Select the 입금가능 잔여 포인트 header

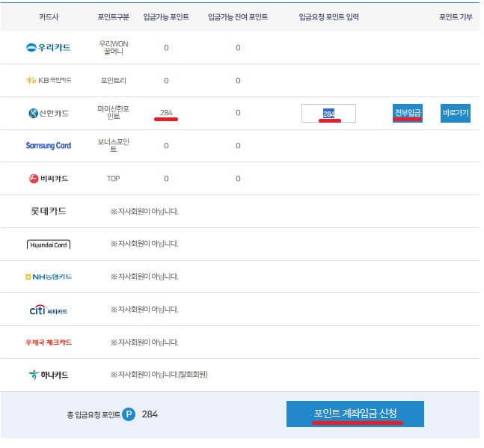[238, 17]
